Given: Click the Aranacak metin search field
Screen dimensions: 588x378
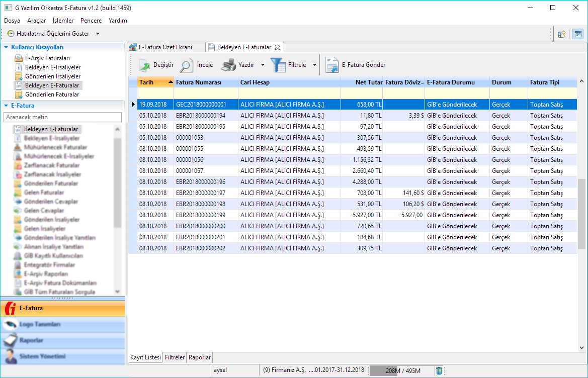Looking at the screenshot, I should (62, 117).
